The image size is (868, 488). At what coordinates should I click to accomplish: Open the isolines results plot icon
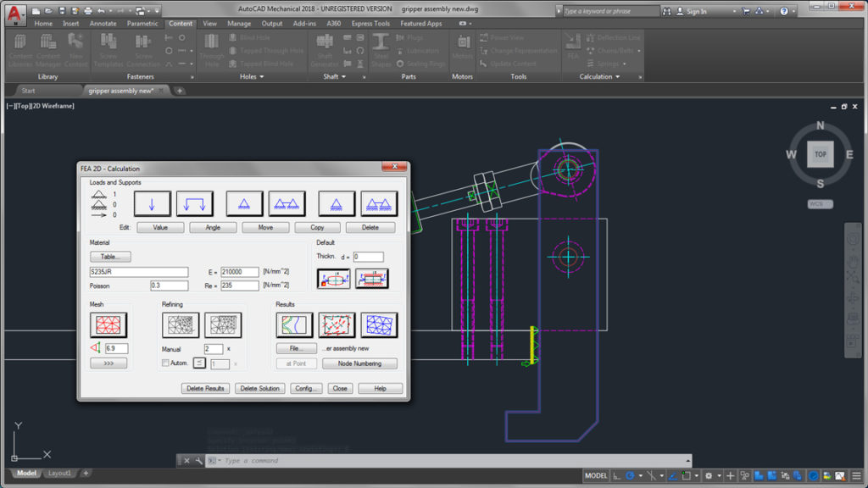tap(294, 325)
